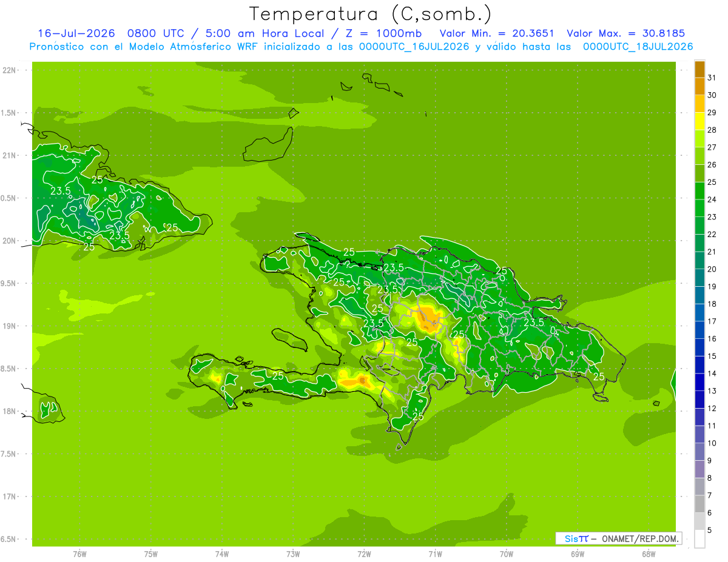
Task: Click the 72W longitude axis label
Action: coord(364,554)
